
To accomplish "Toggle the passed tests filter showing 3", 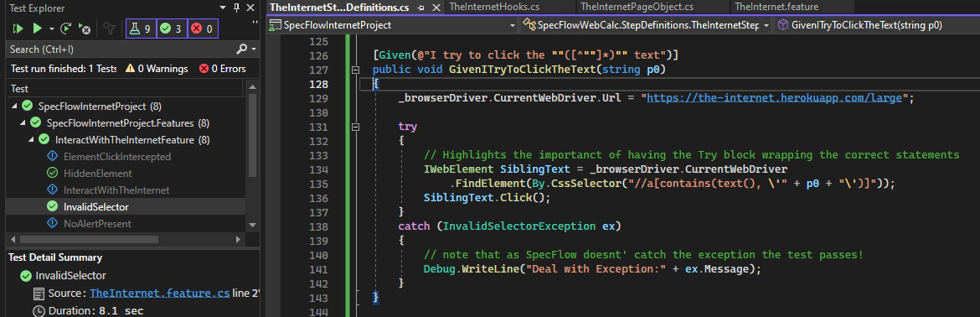I will click(x=171, y=29).
